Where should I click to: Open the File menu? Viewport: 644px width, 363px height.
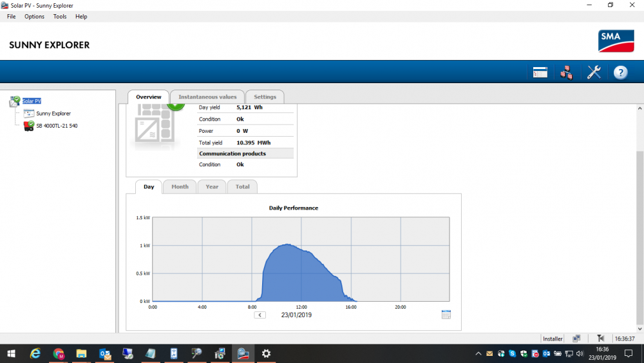11,17
